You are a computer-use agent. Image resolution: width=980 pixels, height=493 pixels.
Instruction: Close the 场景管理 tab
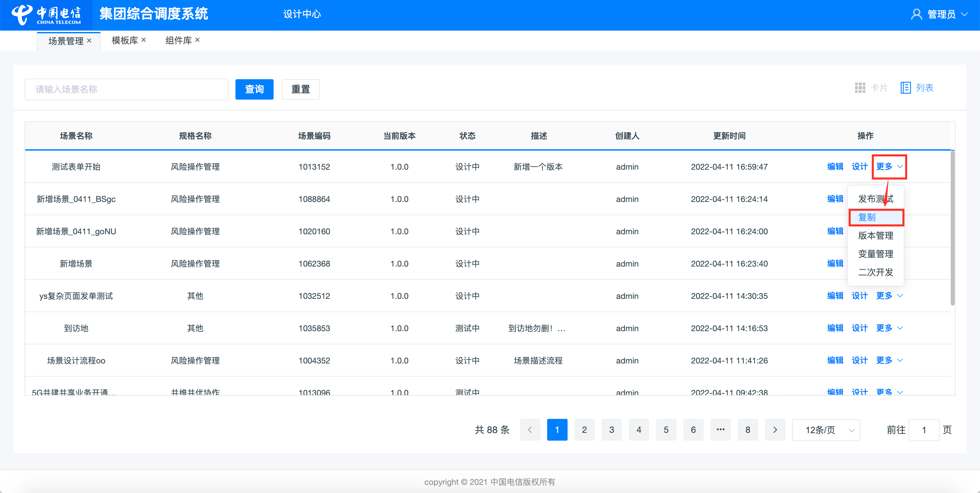pyautogui.click(x=89, y=40)
